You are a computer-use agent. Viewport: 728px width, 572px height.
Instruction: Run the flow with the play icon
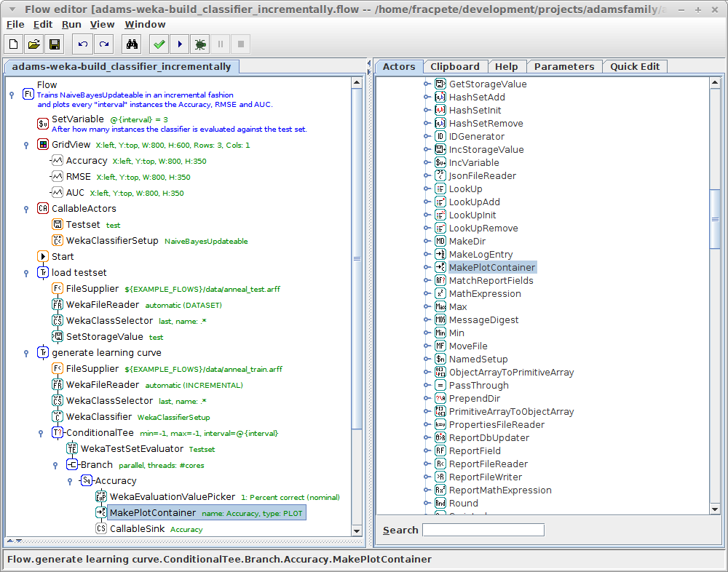click(179, 44)
